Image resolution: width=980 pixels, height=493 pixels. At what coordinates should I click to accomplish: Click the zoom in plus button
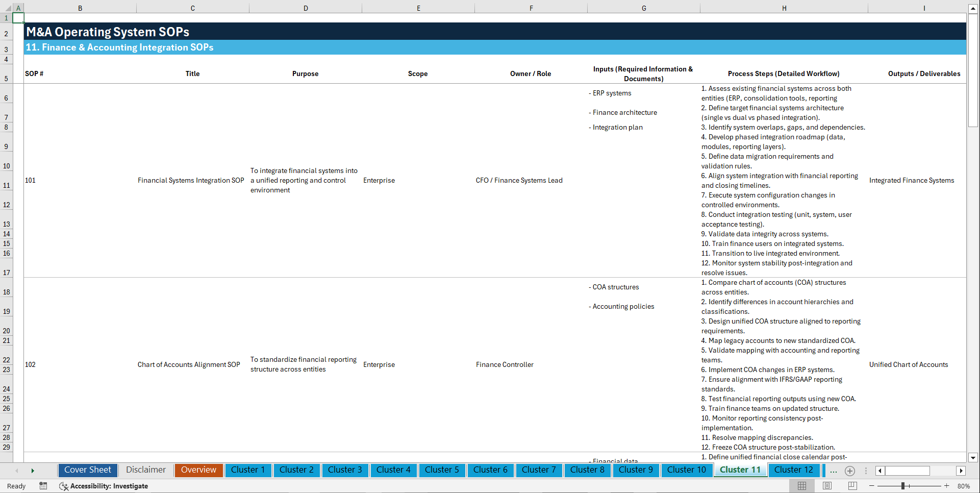coord(947,486)
